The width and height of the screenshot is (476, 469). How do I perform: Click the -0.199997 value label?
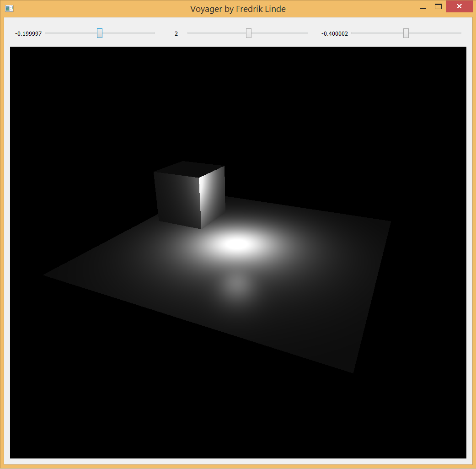[x=28, y=33]
